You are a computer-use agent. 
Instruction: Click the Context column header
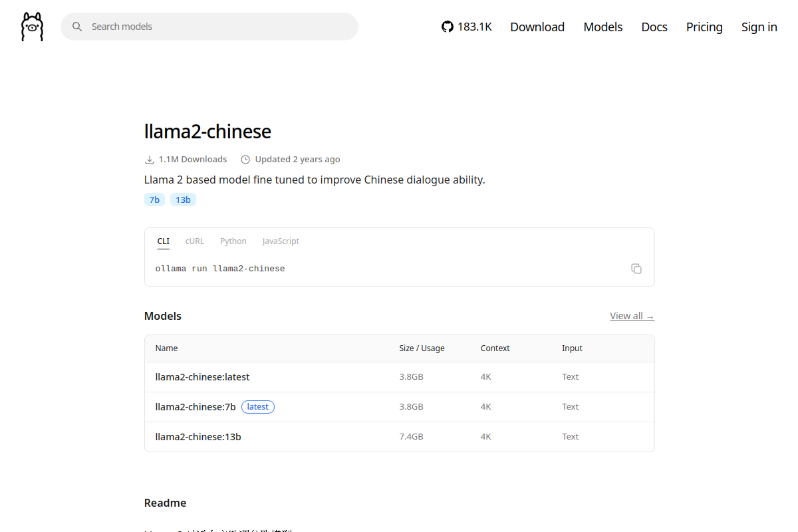coord(495,348)
